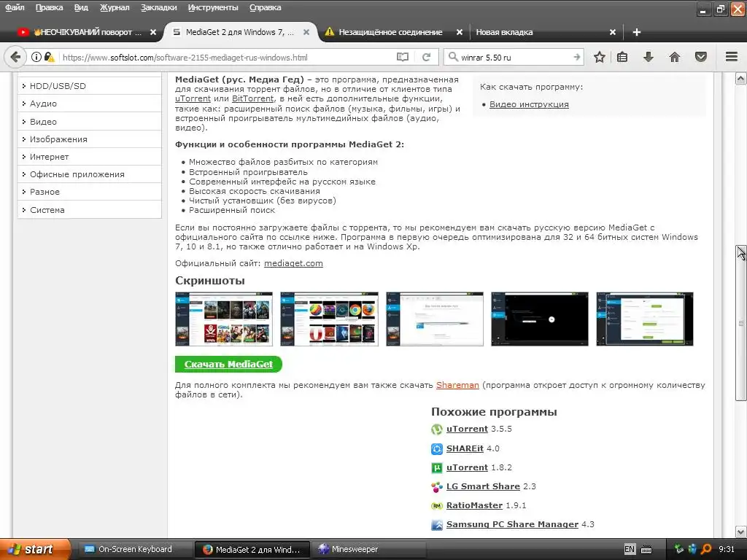Show bookmarks list icon
Image resolution: width=747 pixels, height=560 pixels.
[x=622, y=57]
